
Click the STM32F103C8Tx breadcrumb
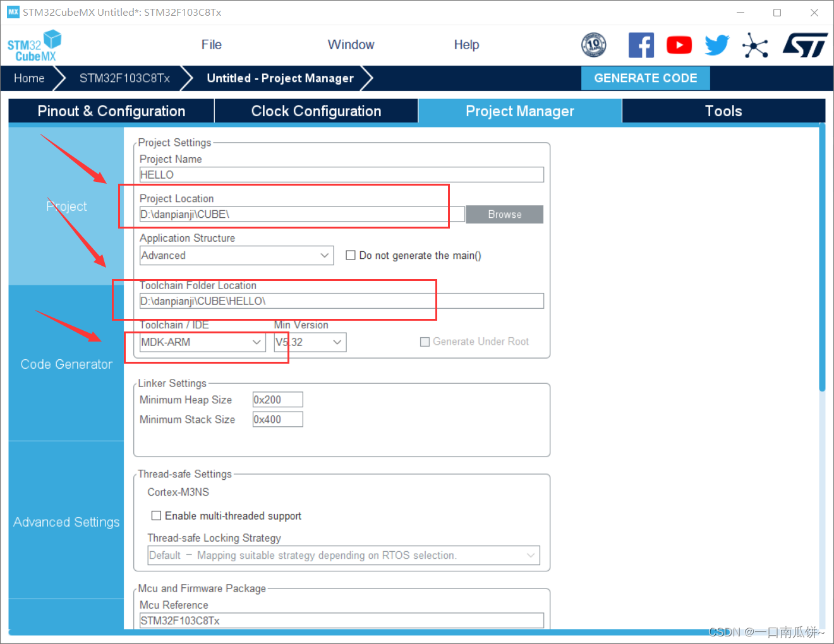click(x=124, y=78)
